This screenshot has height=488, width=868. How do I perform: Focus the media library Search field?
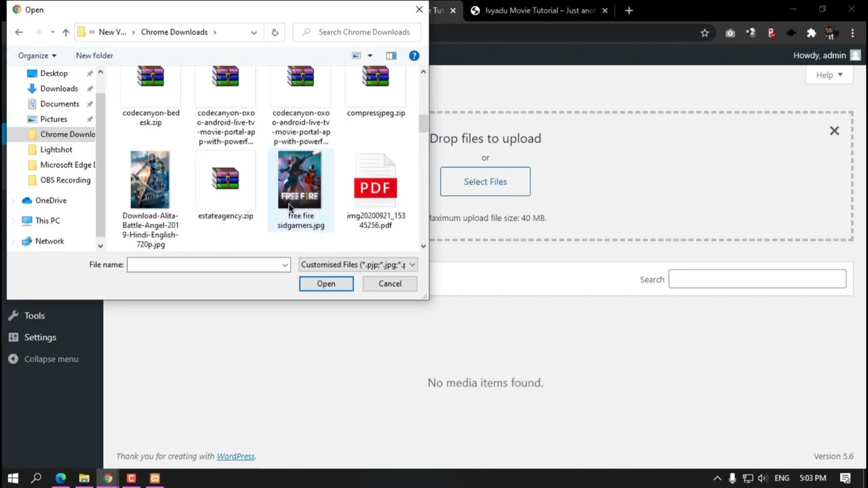(757, 279)
